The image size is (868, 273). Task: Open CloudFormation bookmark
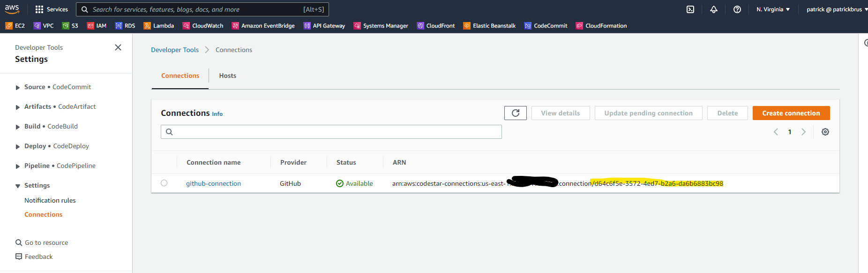click(x=601, y=26)
